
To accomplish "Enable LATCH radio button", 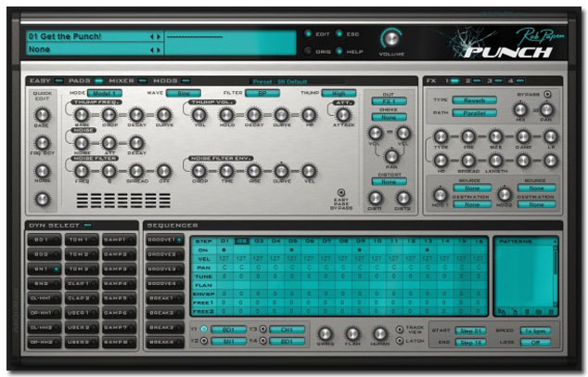I will pyautogui.click(x=400, y=341).
